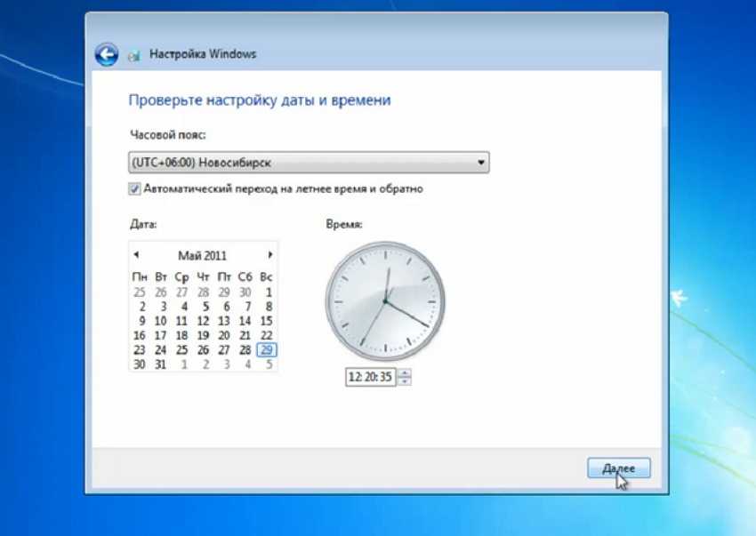Image resolution: width=756 pixels, height=536 pixels.
Task: Click the blue back arrow button
Action: point(107,54)
